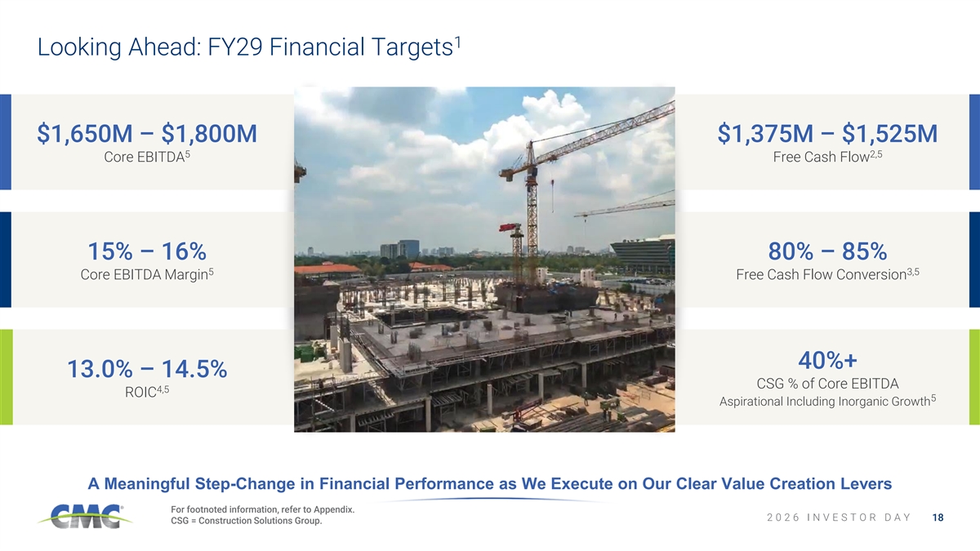Click the Free Cash Flow $1,375M – $1,525M figure
980x551 pixels.
827,132
